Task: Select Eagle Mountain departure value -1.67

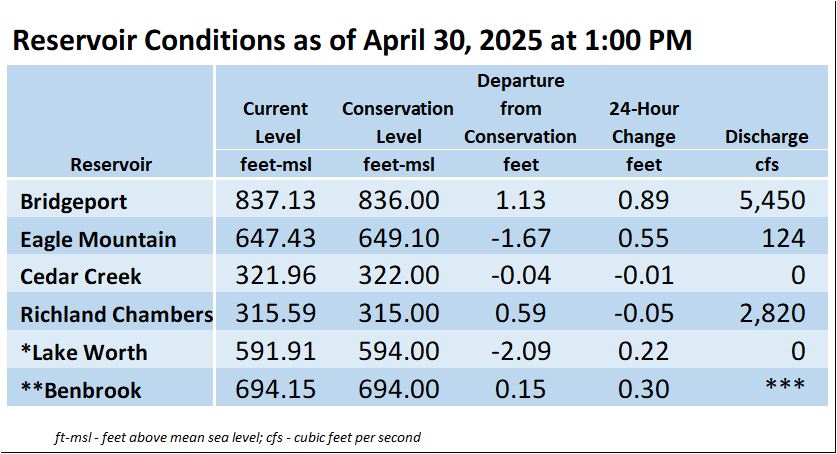Action: [520, 238]
